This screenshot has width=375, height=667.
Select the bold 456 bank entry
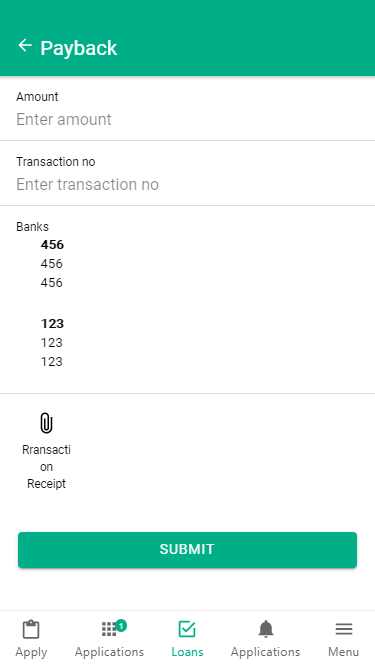(x=52, y=245)
